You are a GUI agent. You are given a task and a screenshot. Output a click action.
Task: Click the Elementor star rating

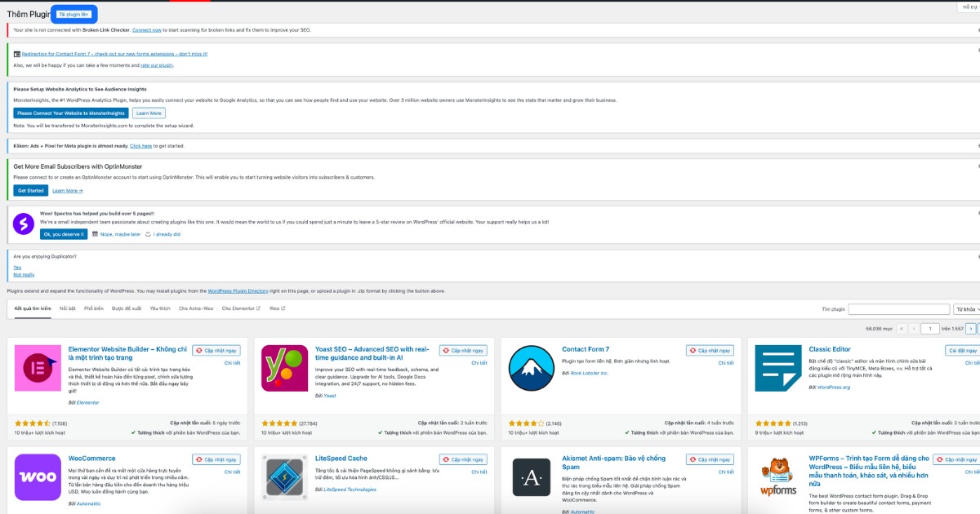33,423
